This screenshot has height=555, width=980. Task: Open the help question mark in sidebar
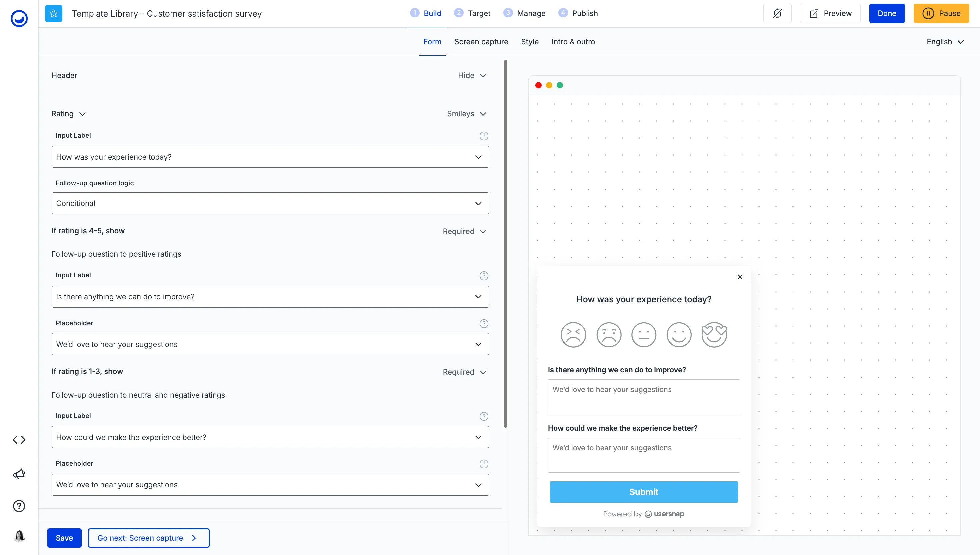tap(19, 506)
